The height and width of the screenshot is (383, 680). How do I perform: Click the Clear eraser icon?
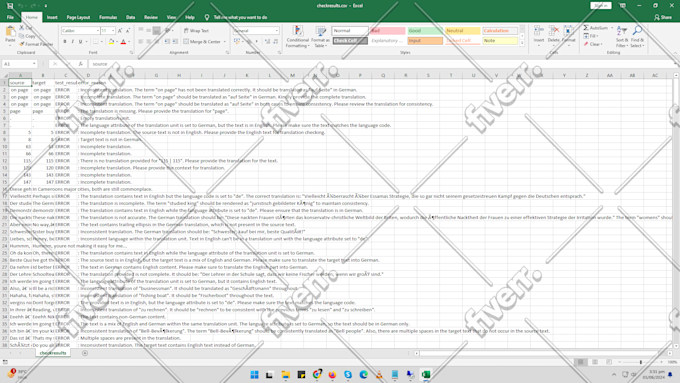point(586,44)
